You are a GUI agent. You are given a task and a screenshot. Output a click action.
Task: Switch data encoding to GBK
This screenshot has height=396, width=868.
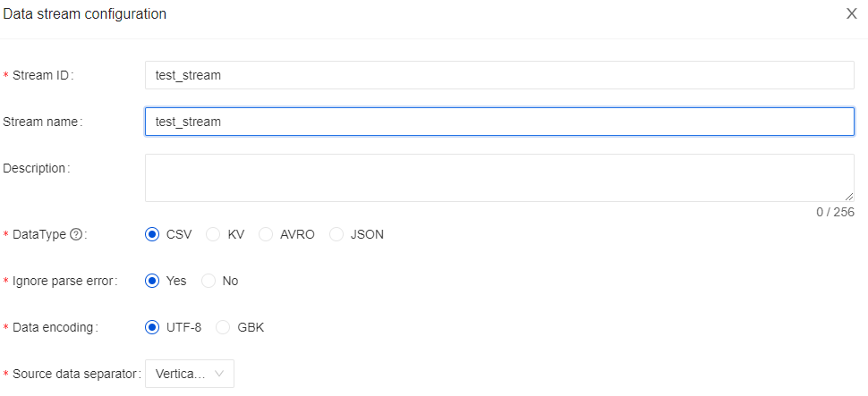223,327
